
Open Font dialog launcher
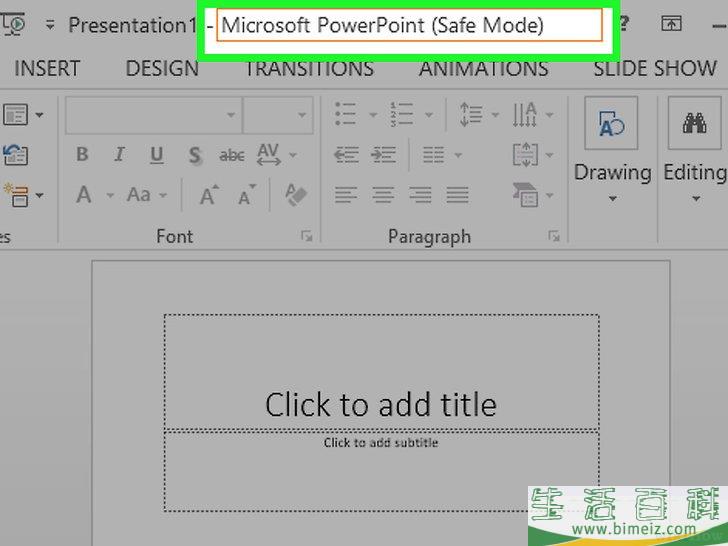click(x=306, y=236)
